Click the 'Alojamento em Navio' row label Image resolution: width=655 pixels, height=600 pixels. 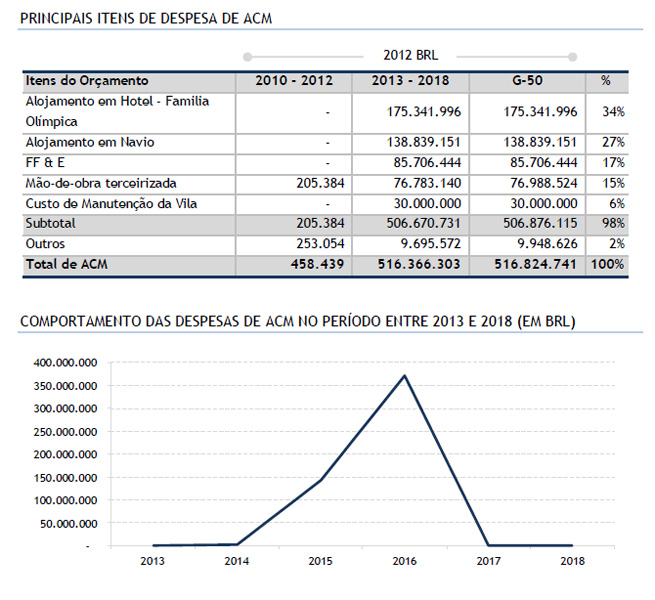(90, 142)
